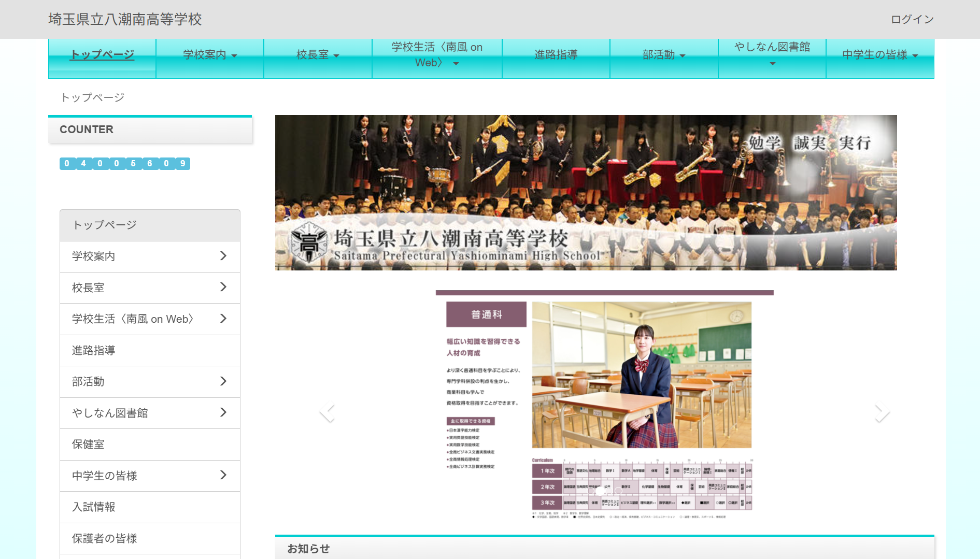Select the third carousel indicator dot
The image size is (980, 559).
coord(609,490)
